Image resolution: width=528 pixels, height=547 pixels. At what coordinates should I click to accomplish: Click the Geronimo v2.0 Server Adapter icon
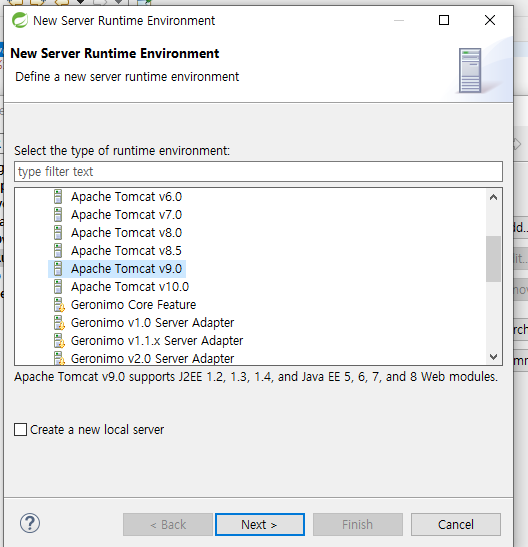click(59, 358)
